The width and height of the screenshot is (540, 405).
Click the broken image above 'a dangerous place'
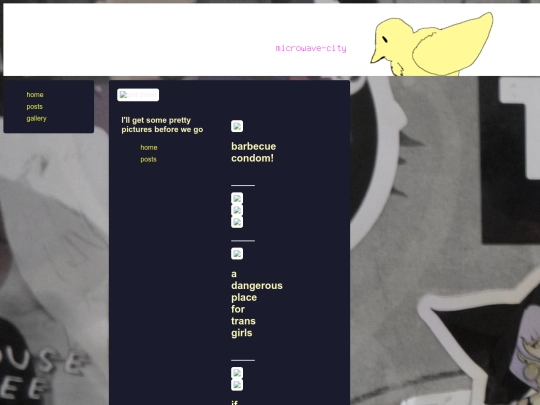coord(237,254)
